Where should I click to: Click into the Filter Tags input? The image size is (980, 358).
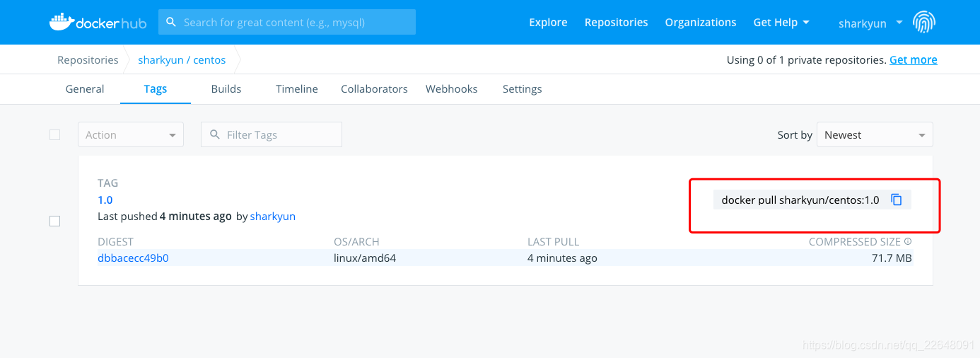(272, 134)
